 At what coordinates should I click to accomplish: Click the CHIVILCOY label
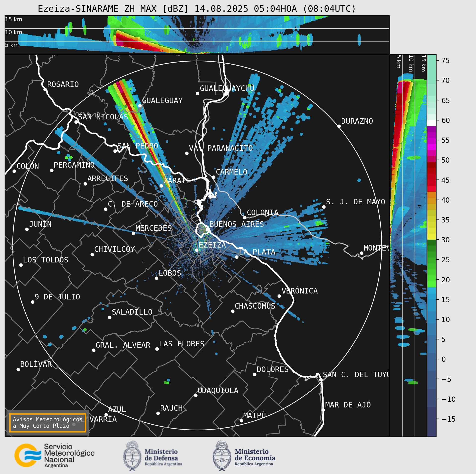(x=114, y=249)
